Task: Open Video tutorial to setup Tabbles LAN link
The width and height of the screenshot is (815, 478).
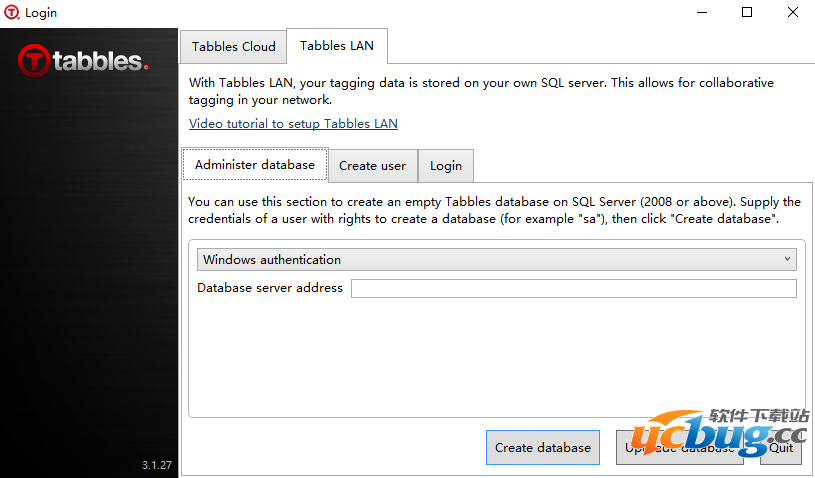Action: pos(293,124)
